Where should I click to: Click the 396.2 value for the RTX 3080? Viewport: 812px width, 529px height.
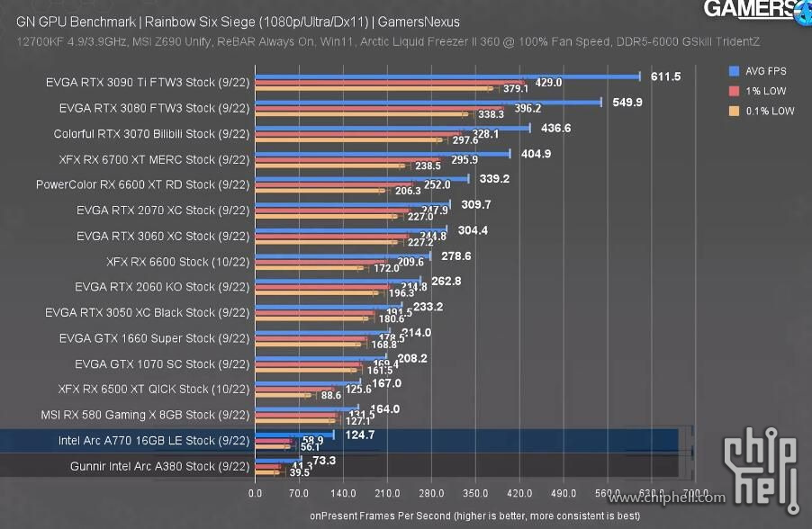(x=528, y=109)
